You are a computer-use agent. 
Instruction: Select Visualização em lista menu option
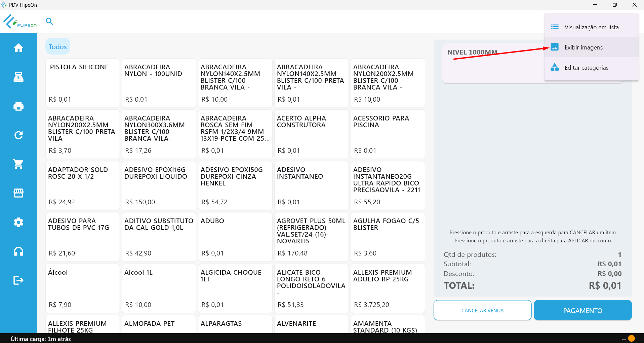[x=591, y=27]
